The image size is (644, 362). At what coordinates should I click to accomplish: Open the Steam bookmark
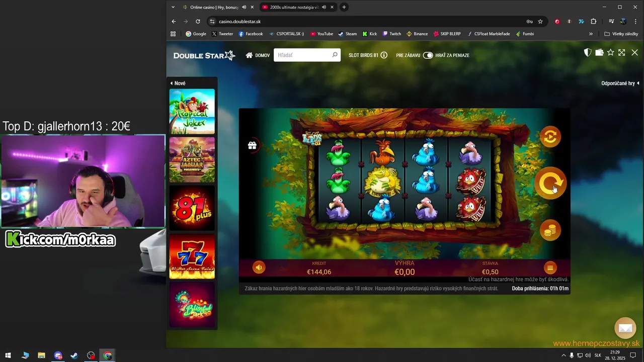(x=347, y=34)
